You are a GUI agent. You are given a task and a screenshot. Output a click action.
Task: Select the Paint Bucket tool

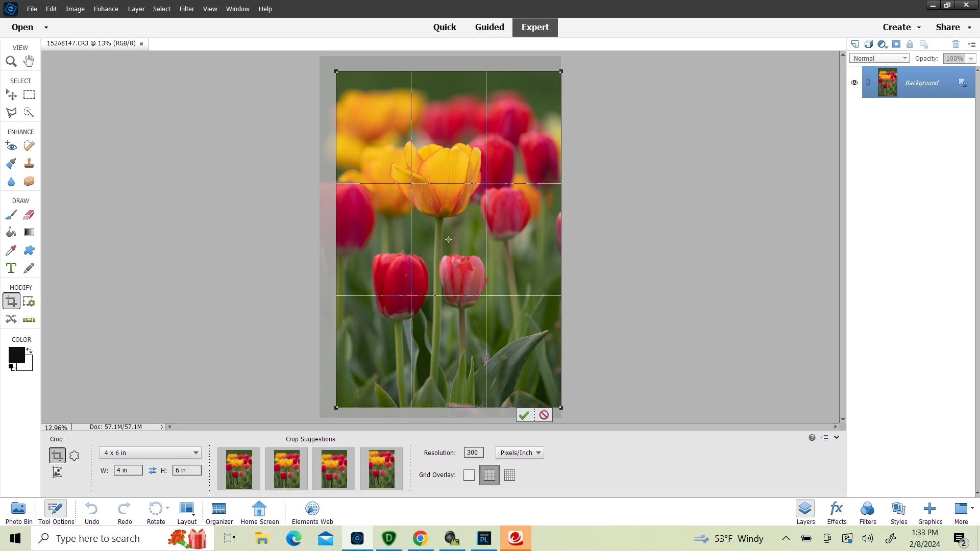(x=11, y=233)
